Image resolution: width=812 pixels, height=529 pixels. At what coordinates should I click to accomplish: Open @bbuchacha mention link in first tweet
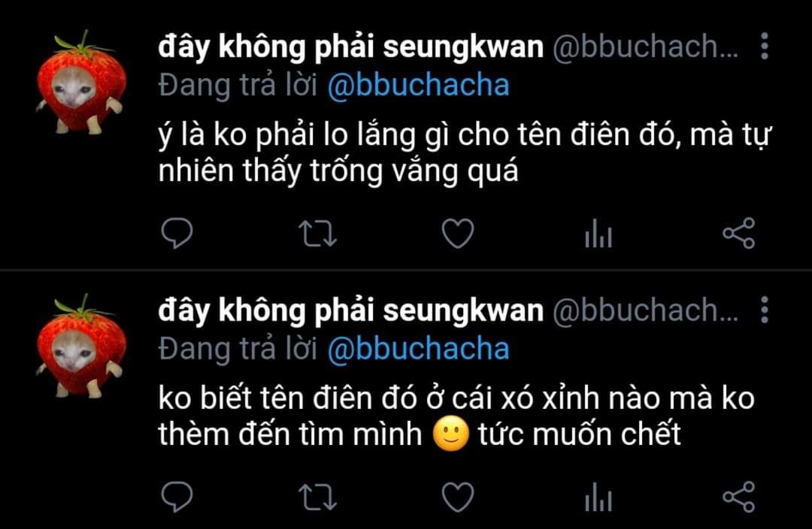419,86
